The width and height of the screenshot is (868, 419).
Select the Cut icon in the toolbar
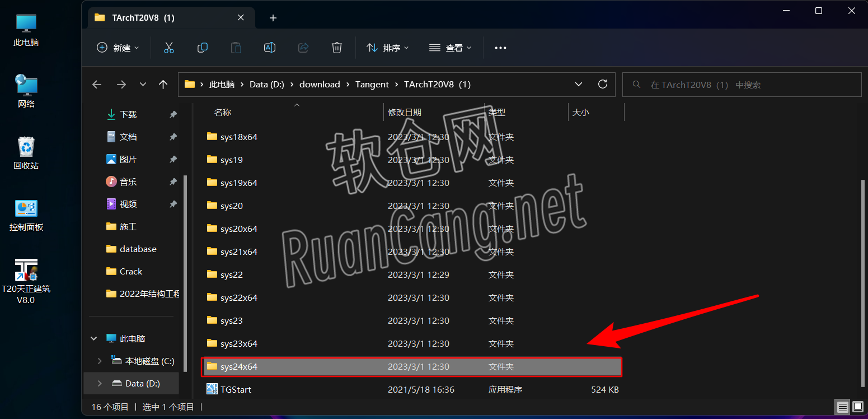[169, 48]
